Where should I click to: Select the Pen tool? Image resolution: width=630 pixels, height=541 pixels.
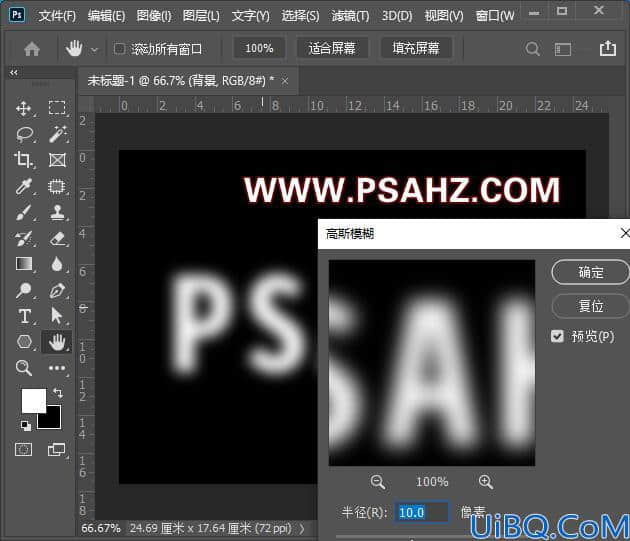tap(57, 290)
